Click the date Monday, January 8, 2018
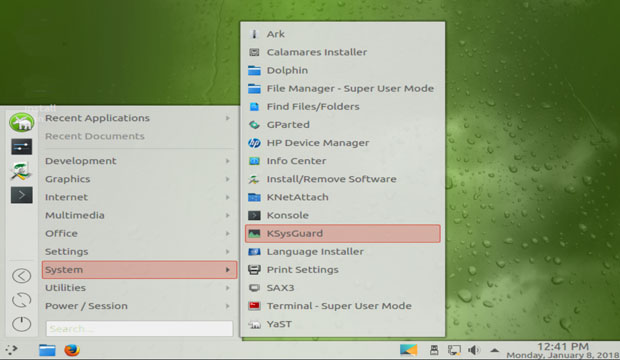620x360 pixels. point(562,355)
